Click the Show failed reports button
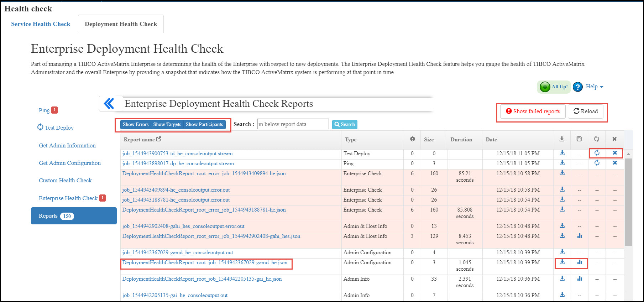Image resolution: width=644 pixels, height=302 pixels. pyautogui.click(x=533, y=111)
